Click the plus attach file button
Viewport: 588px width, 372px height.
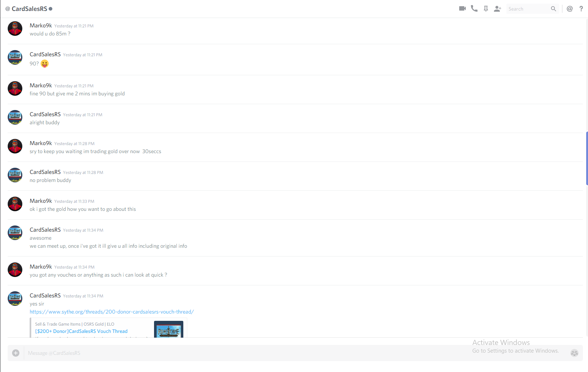16,353
